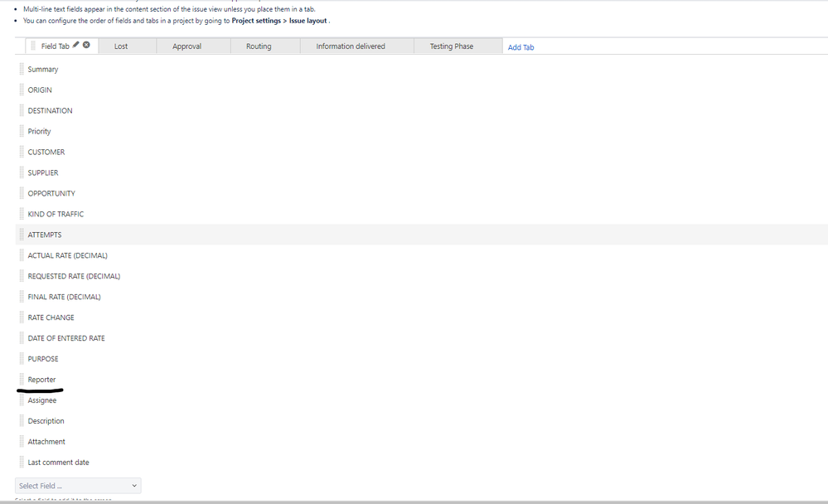The height and width of the screenshot is (504, 828).
Task: Grab the drag handle of the Field Tab tab
Action: click(x=33, y=46)
